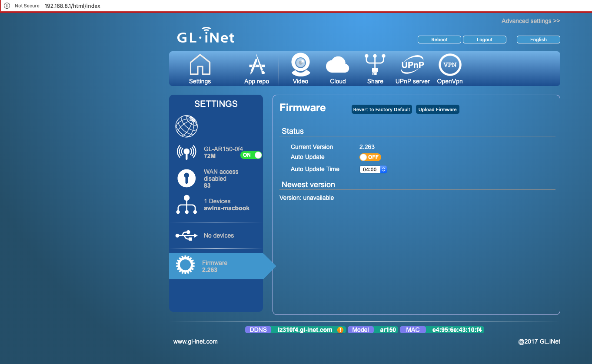Image resolution: width=592 pixels, height=364 pixels.
Task: Turn off the GL-AR150-0f4 wireless toggle
Action: pyautogui.click(x=251, y=155)
